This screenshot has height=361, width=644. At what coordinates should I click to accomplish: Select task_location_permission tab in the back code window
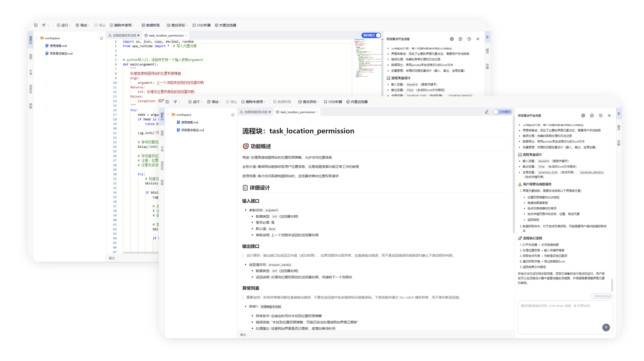point(166,36)
